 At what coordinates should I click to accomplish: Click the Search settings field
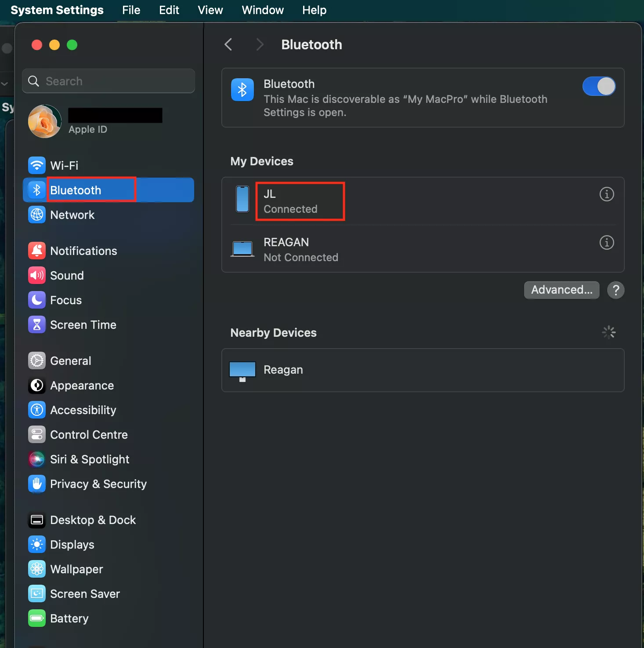(x=109, y=81)
